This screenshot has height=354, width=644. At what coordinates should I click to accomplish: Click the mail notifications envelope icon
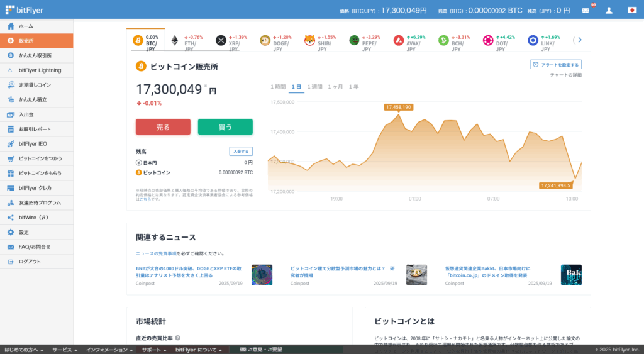586,11
